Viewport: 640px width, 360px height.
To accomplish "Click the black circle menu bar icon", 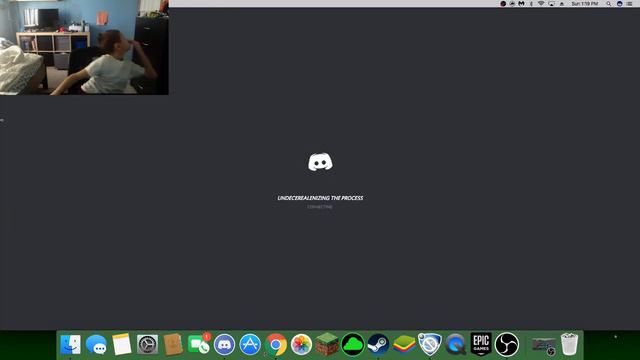I will pos(503,4).
